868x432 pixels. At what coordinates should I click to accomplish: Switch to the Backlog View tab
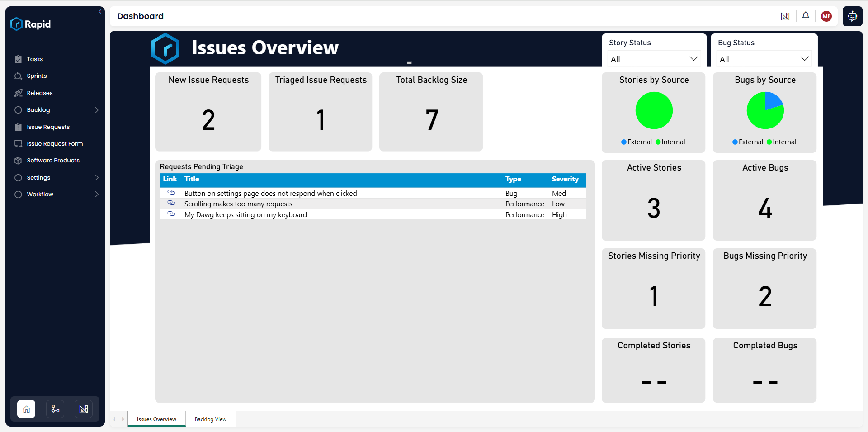coord(211,419)
